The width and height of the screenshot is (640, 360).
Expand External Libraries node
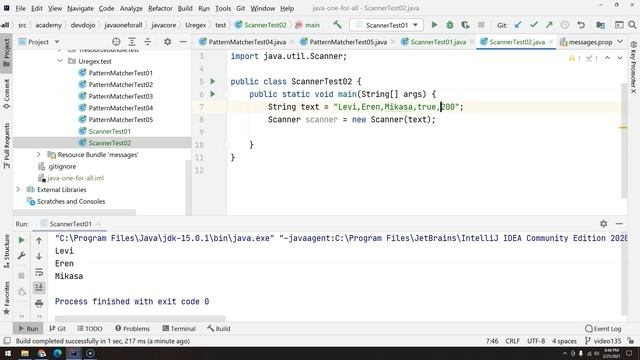click(18, 189)
